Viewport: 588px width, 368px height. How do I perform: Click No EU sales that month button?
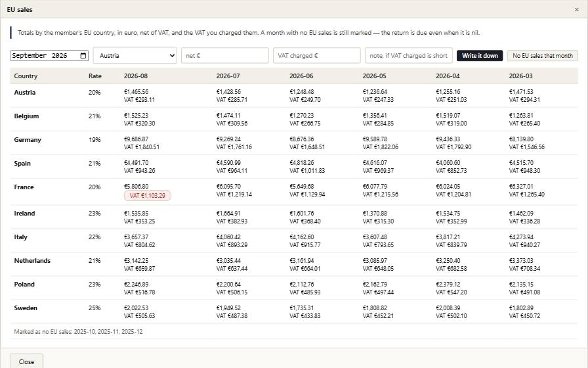[x=543, y=56]
